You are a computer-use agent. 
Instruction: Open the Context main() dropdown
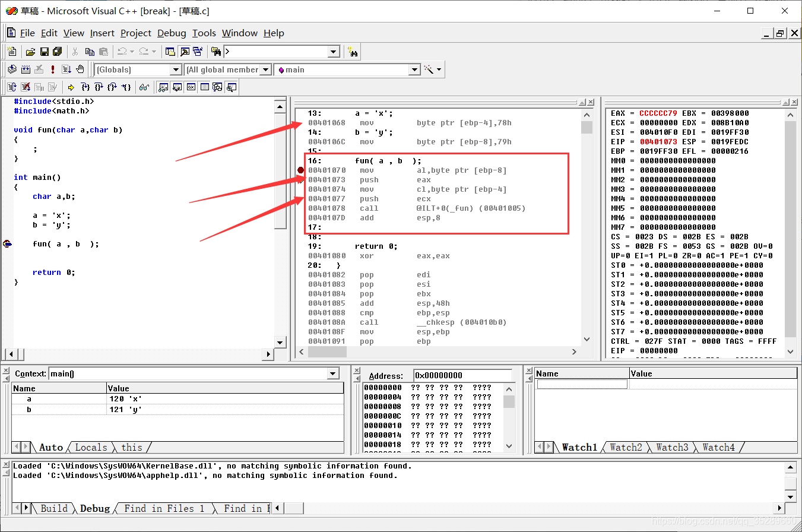[x=333, y=374]
